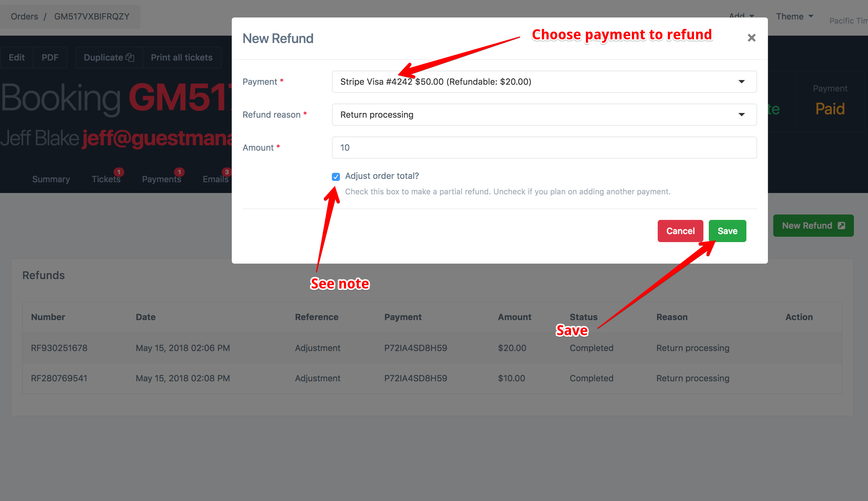
Task: Toggle the Adjust order total checkbox
Action: coord(336,177)
